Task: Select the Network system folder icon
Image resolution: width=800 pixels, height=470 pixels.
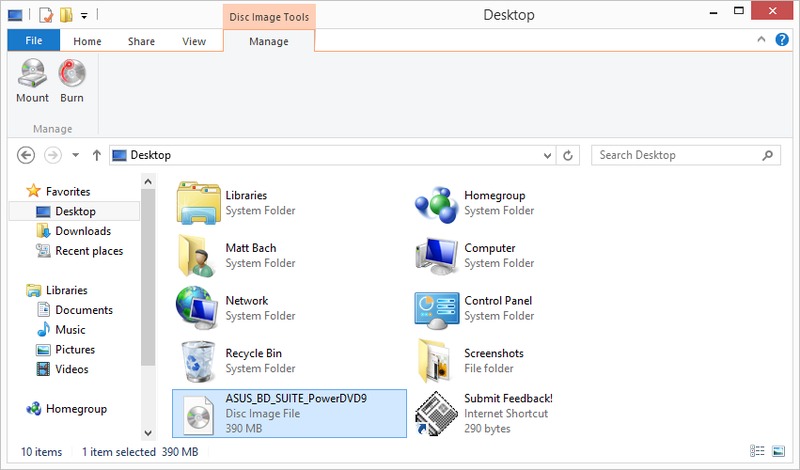Action: point(197,308)
